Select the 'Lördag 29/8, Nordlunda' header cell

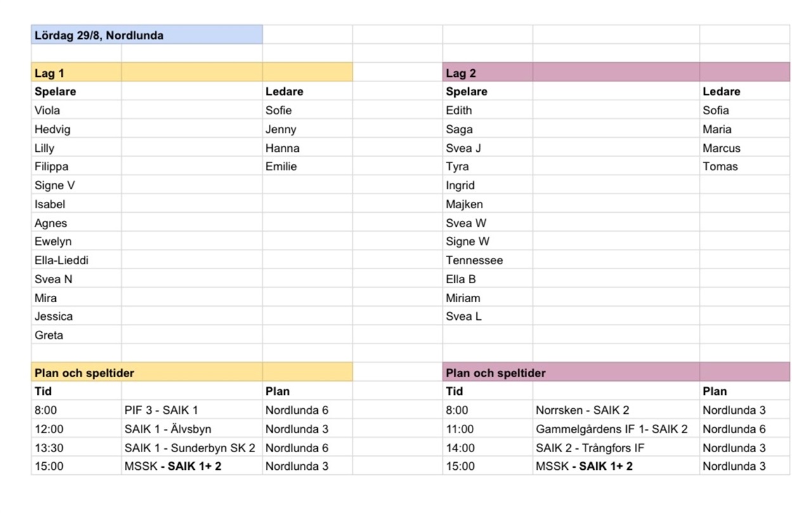point(147,35)
